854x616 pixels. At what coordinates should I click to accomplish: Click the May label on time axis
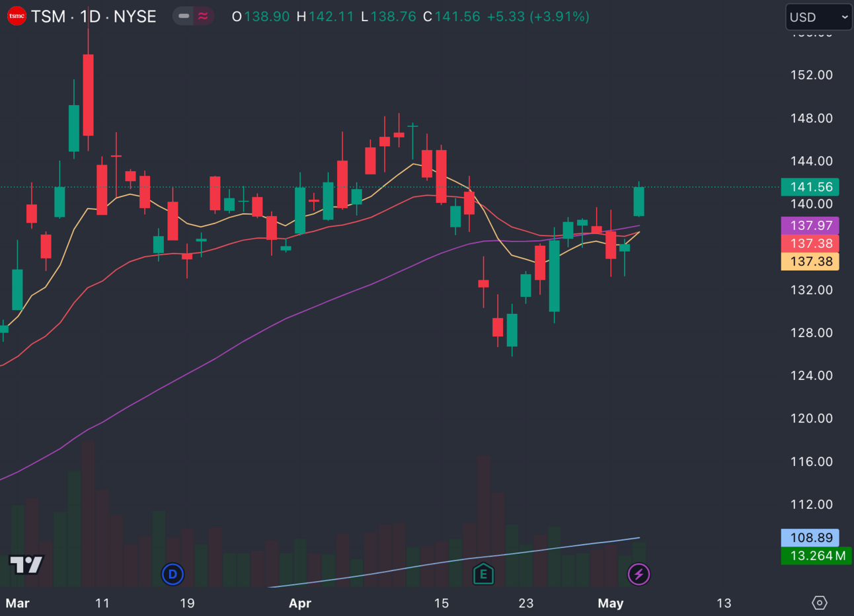pyautogui.click(x=611, y=603)
